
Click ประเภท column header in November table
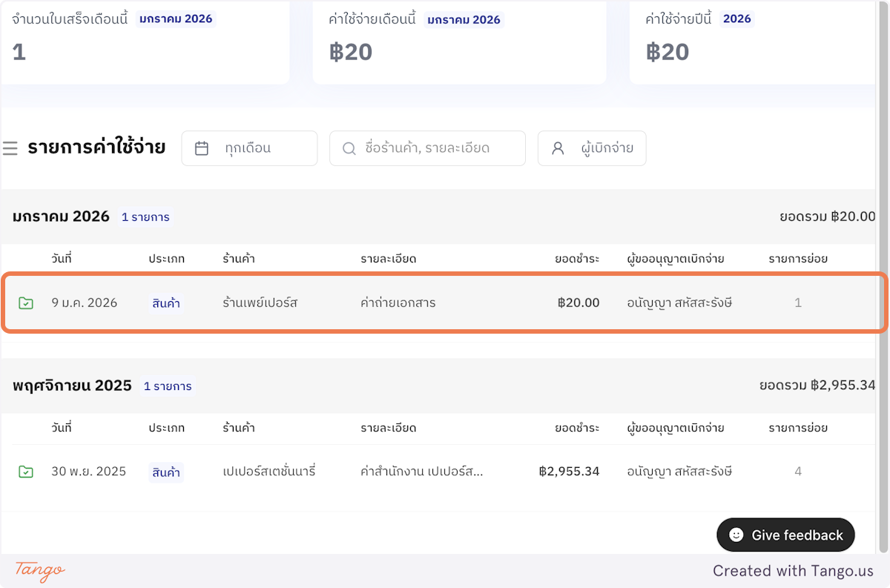166,428
